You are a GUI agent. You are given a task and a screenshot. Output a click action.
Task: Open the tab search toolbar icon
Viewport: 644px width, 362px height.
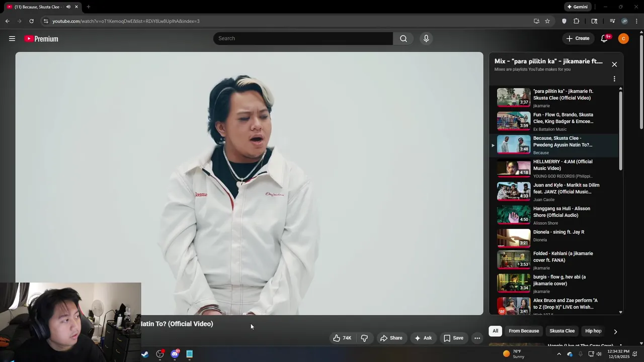594,21
